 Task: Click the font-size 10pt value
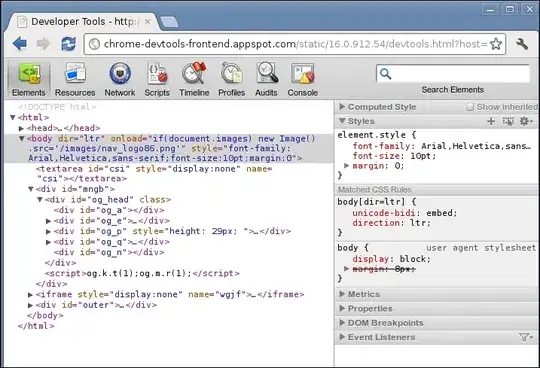[423, 156]
